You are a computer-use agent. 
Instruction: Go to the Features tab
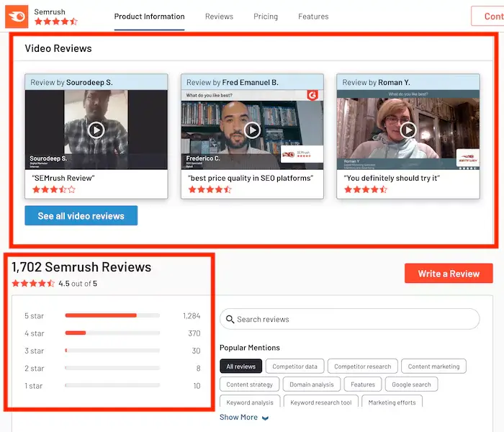tap(313, 17)
